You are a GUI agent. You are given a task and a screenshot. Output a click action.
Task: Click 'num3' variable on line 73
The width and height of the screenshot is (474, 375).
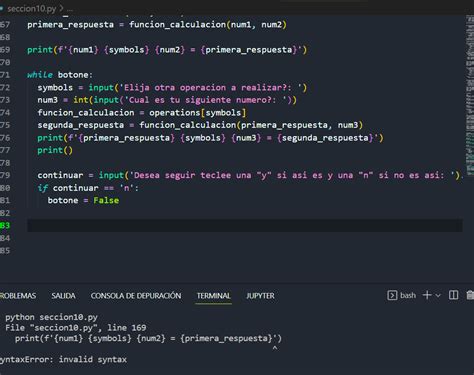[47, 100]
